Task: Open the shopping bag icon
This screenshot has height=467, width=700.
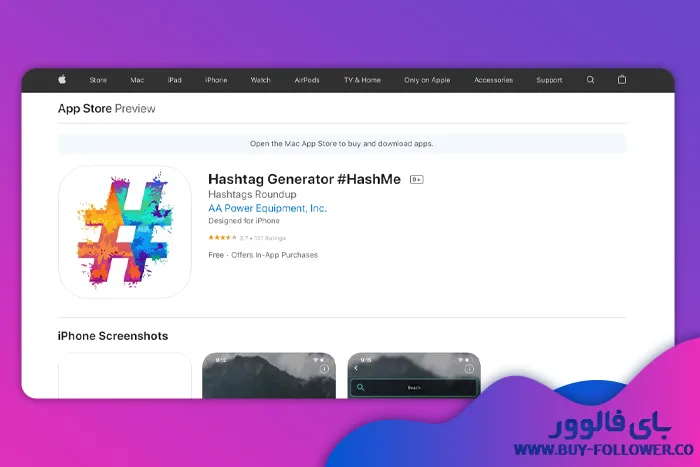Action: (621, 79)
